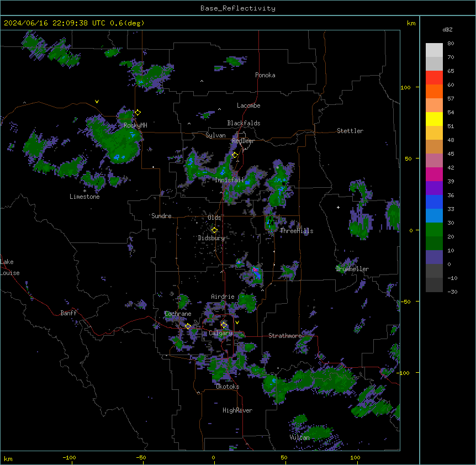
Task: Select the slate-blue 0-10 dBZ legend swatch
Action: click(434, 257)
